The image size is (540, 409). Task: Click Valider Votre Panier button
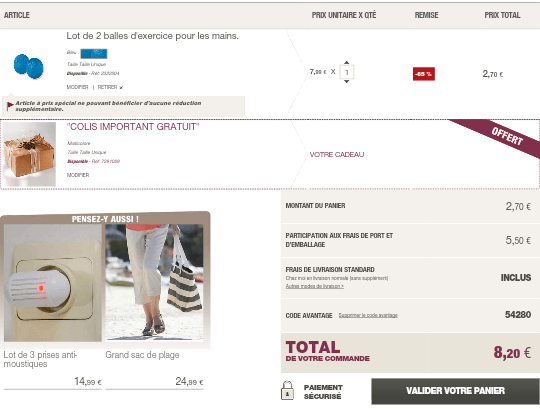pyautogui.click(x=455, y=391)
